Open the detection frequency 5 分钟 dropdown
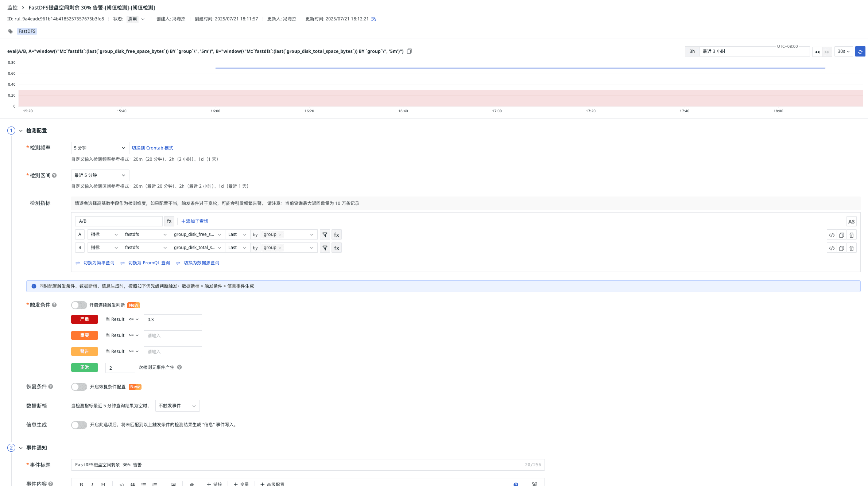Screen dimensions: 868x486 point(100,148)
